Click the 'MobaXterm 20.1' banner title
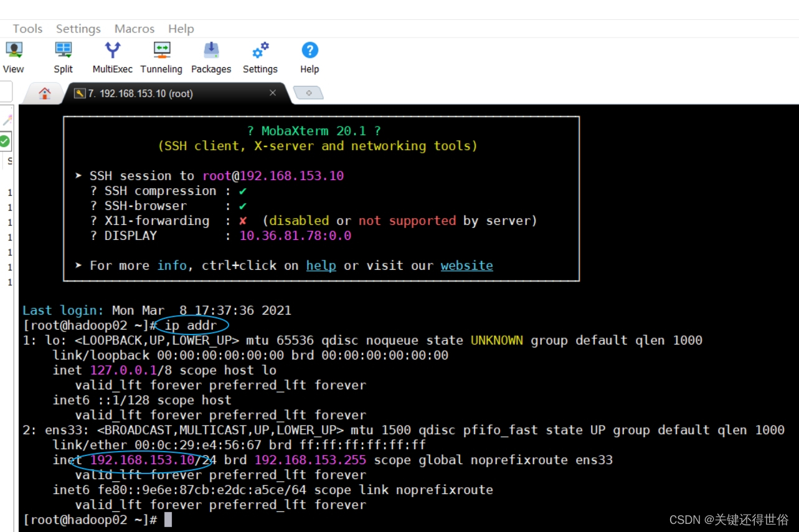 314,131
